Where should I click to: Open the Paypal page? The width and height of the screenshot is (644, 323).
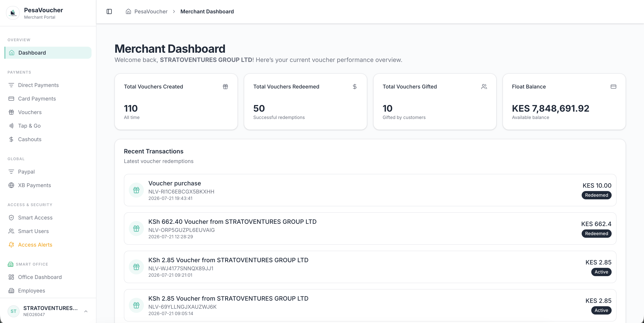48,172
